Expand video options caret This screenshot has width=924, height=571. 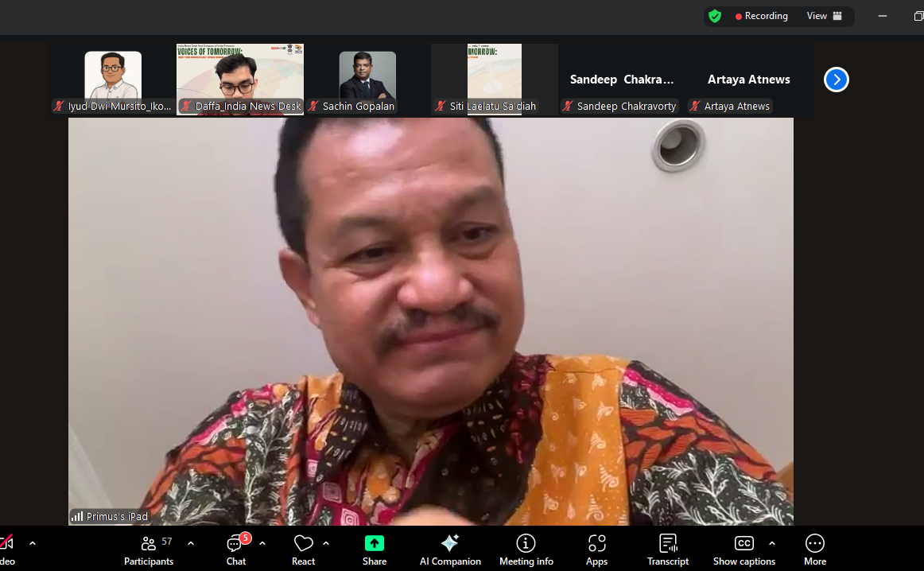point(33,543)
